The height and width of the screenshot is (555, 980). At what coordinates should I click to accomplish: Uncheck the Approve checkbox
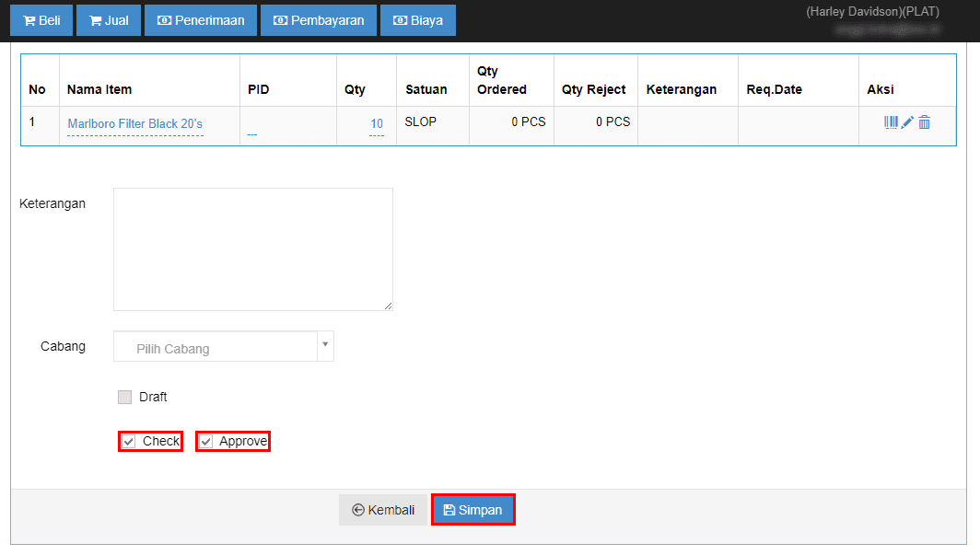[x=206, y=442]
